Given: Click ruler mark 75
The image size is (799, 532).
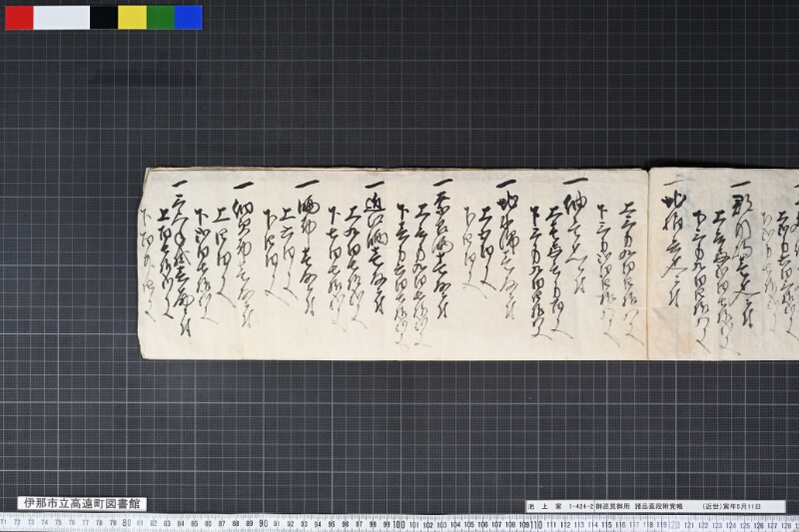Looking at the screenshot, I should click(58, 522).
